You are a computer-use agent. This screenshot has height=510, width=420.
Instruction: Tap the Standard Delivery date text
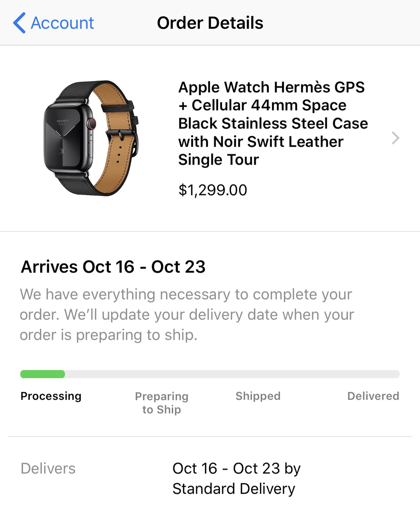click(x=236, y=478)
